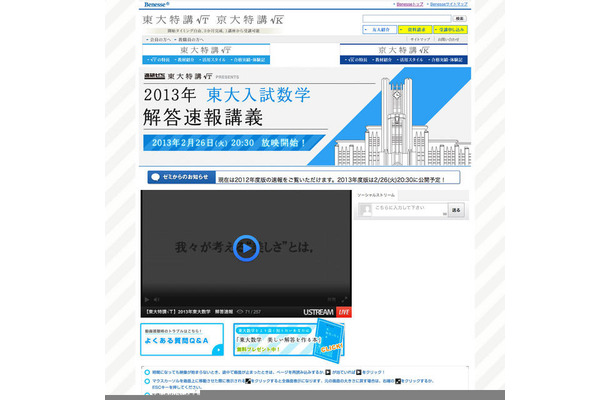Click the 共有 share control in the player
Image resolution: width=610 pixels, height=400 pixels.
point(331,300)
